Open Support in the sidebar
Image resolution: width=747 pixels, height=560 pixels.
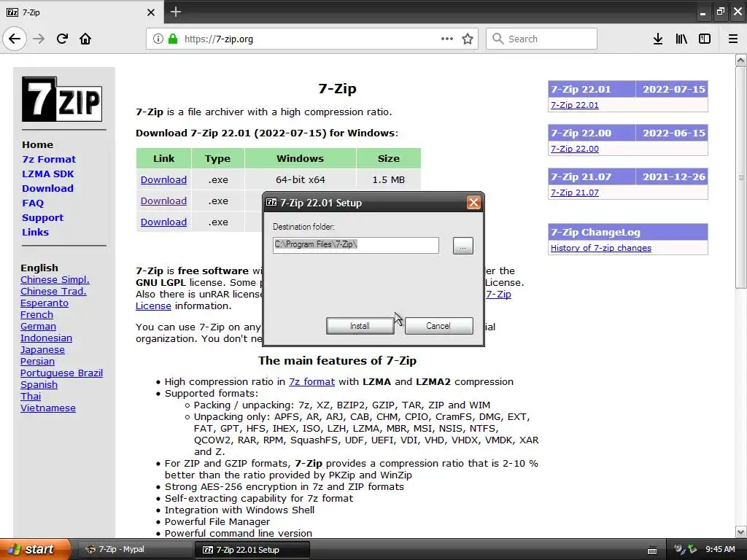(x=42, y=217)
